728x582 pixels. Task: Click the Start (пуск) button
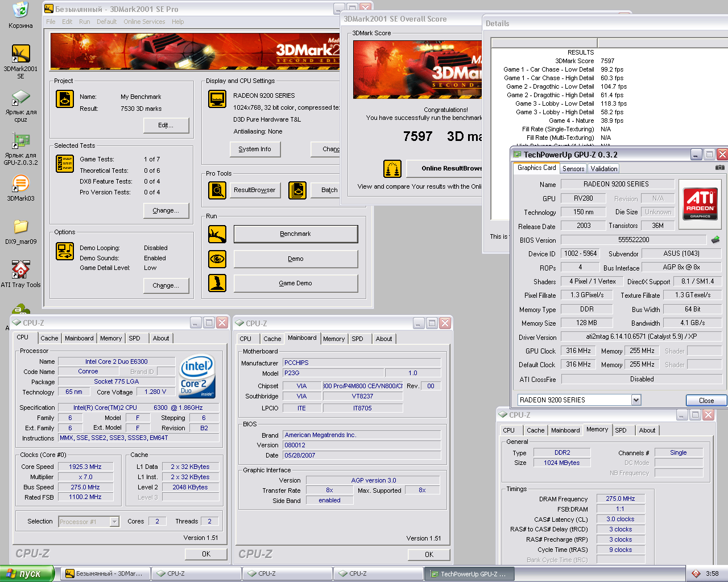pyautogui.click(x=27, y=573)
